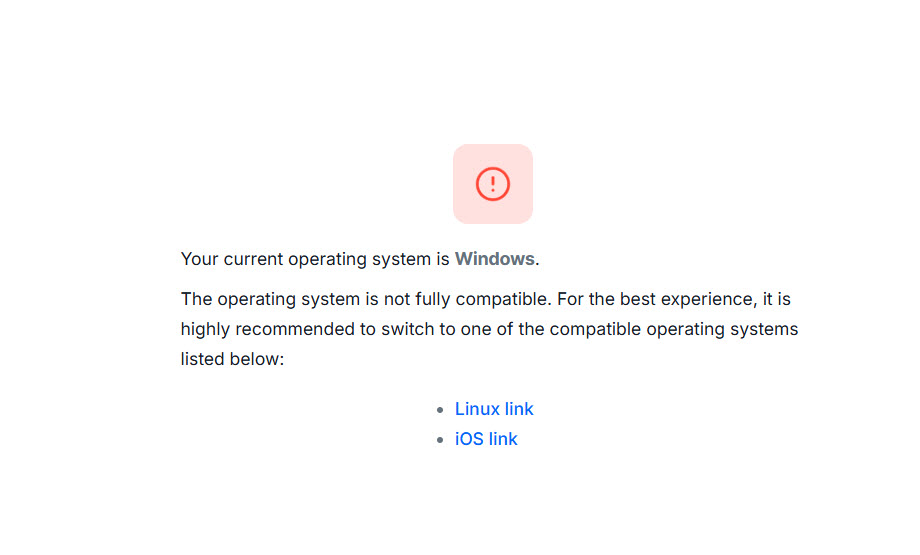
Task: Click the red exclamation warning icon
Action: pos(493,184)
